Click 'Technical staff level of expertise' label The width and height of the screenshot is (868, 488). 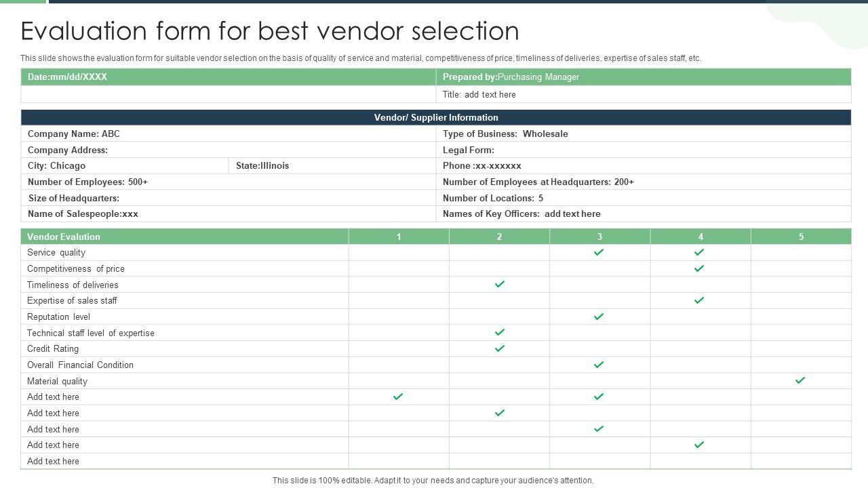point(91,333)
